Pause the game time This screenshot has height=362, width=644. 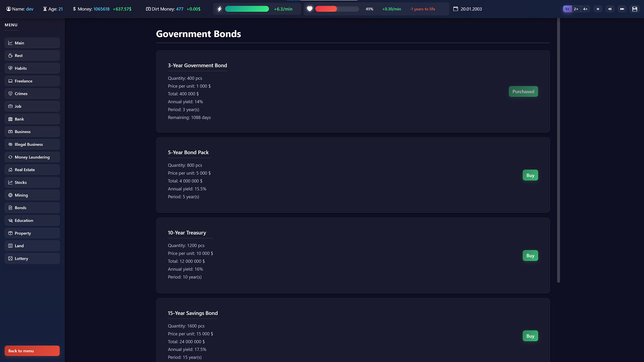[598, 9]
